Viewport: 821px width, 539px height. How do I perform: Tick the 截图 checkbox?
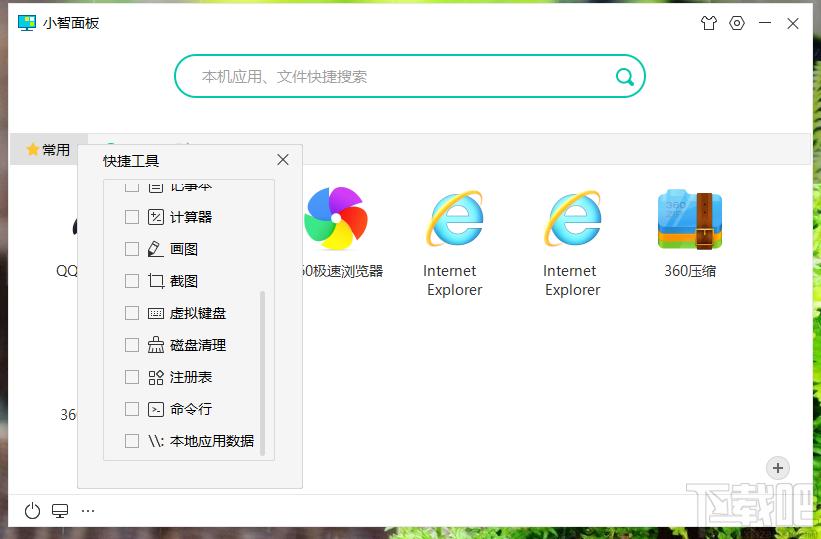point(132,281)
